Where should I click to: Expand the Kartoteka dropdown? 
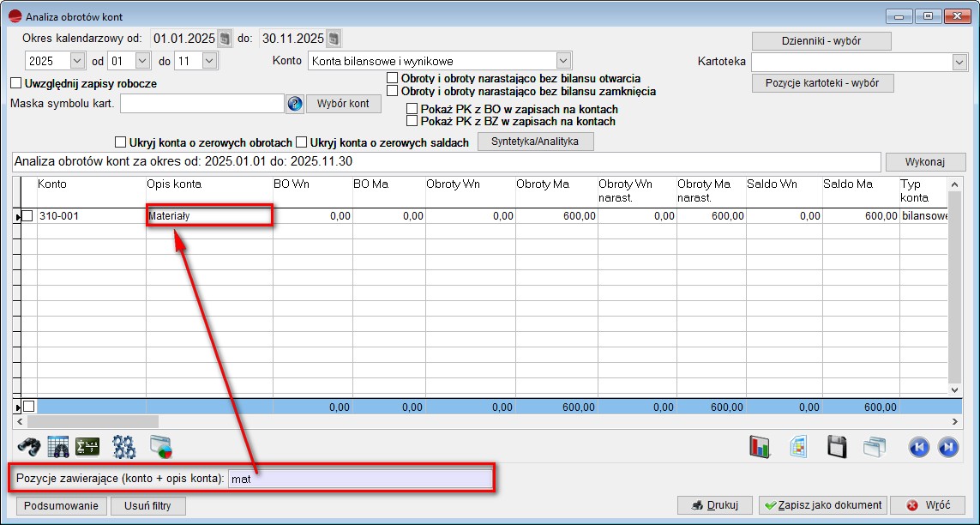[959, 62]
